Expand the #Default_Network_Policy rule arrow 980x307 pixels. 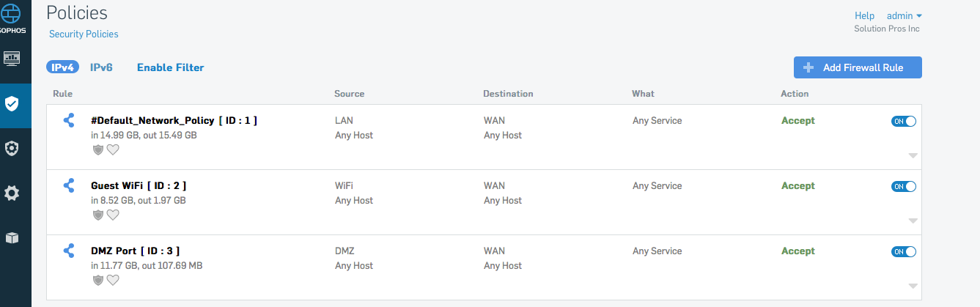click(913, 155)
